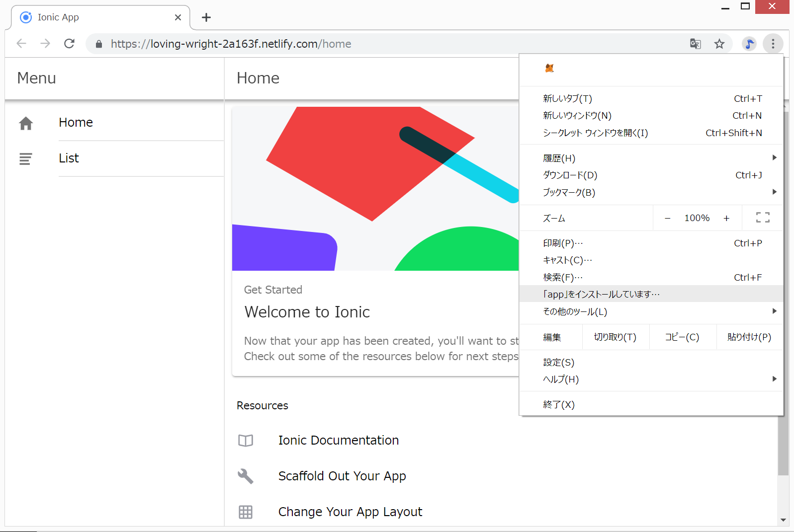Open a new tab with plus button
The image size is (794, 532).
[x=206, y=17]
